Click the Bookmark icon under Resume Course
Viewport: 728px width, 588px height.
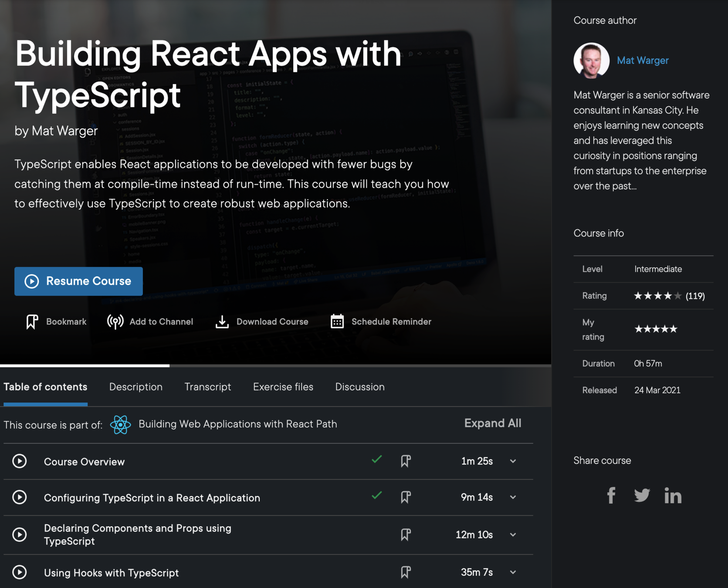coord(32,322)
